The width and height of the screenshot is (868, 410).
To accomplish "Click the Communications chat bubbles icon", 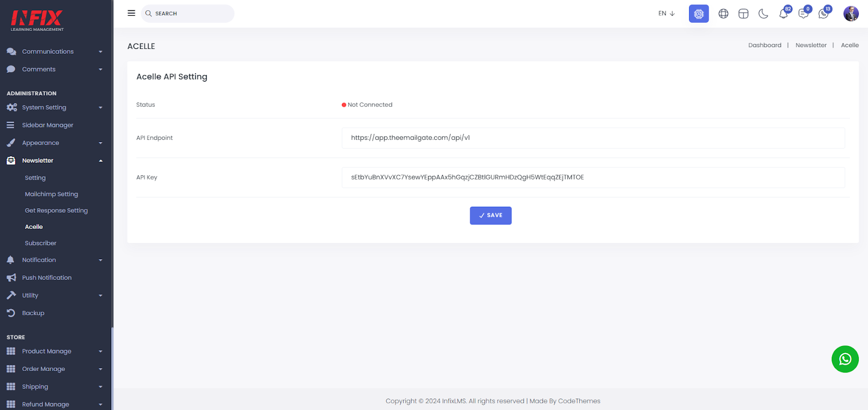I will 11,52.
